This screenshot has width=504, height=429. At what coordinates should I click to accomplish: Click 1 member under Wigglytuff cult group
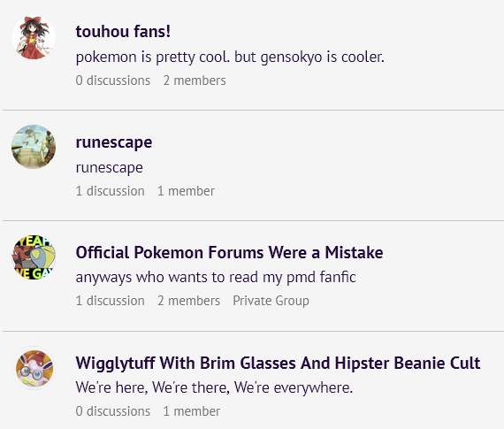click(192, 411)
